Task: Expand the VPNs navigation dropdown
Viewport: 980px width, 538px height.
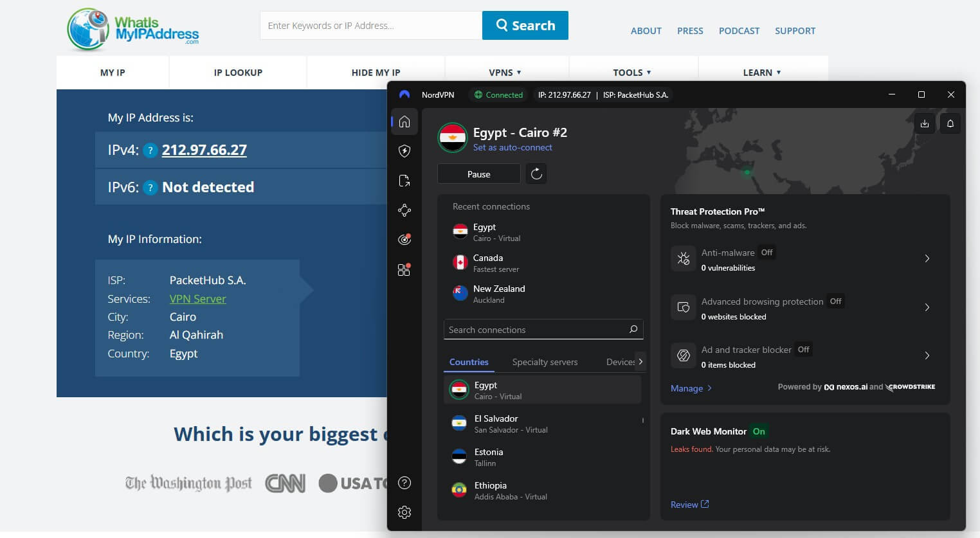Action: point(505,72)
